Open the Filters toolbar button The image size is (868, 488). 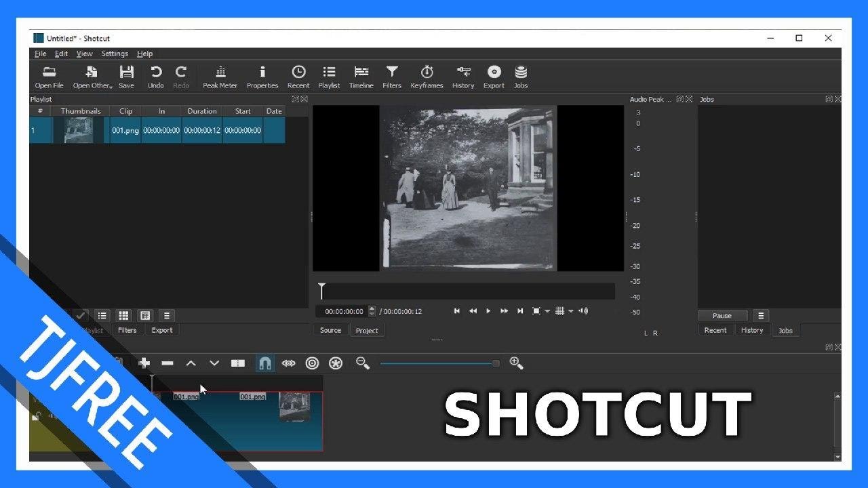tap(392, 77)
